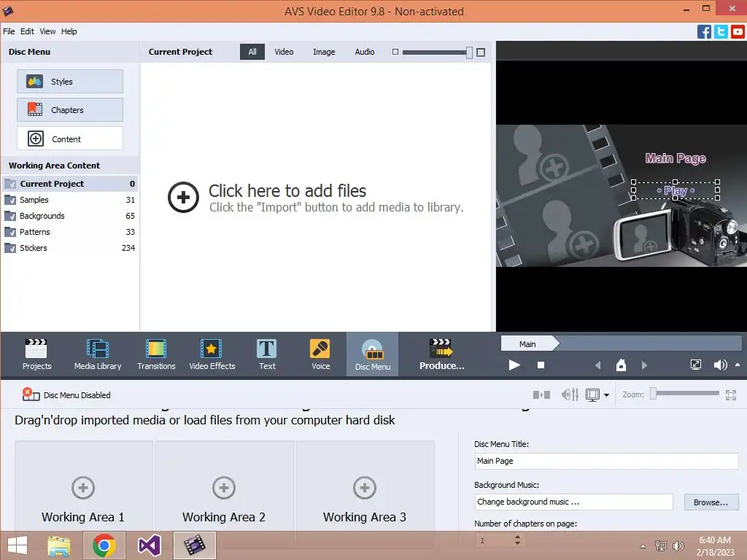Click Browse for background music
This screenshot has width=747, height=560.
tap(711, 502)
